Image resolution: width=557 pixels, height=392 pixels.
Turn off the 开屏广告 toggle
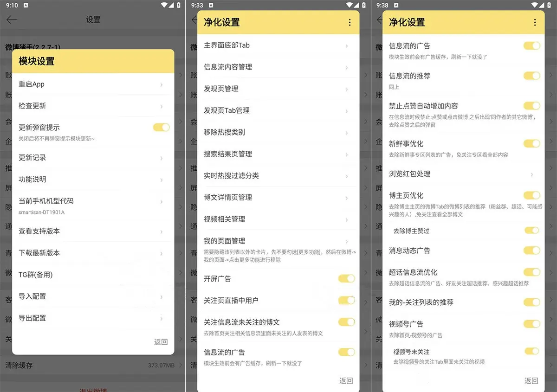[346, 278]
